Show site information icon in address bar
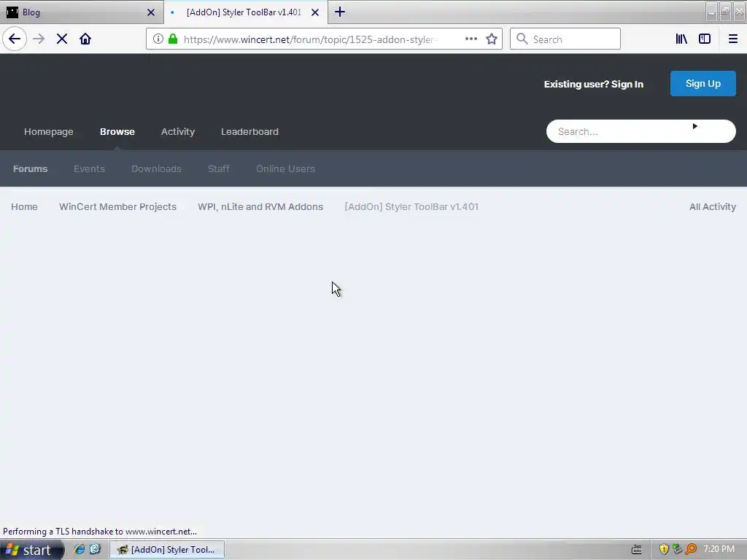The height and width of the screenshot is (560, 747). click(x=158, y=39)
